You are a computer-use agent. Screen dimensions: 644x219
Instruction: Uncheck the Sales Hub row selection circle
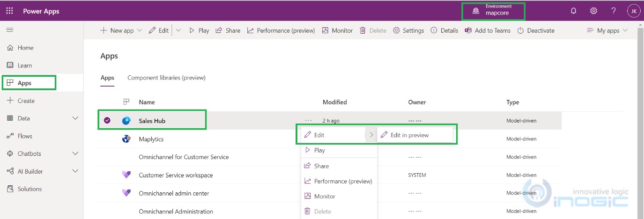tap(107, 121)
